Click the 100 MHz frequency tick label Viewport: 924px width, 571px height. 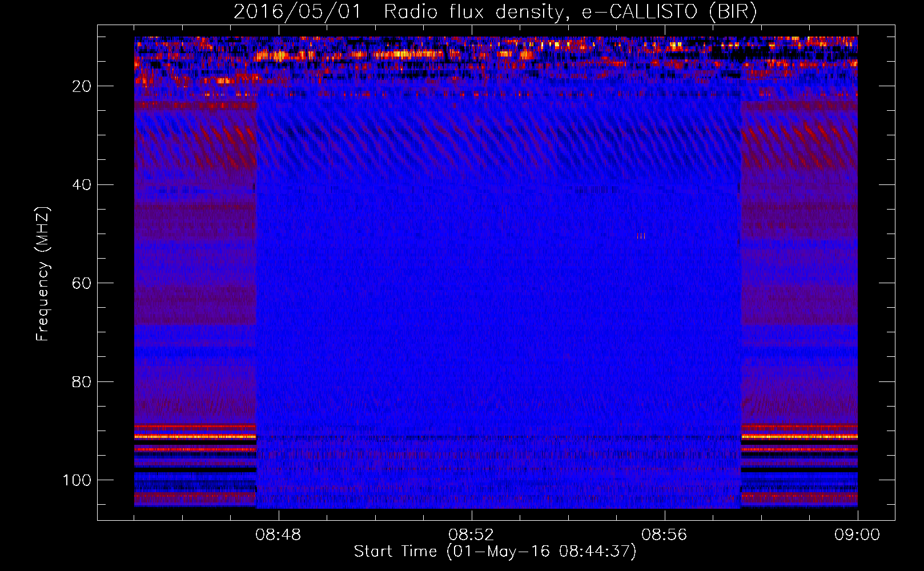[77, 480]
